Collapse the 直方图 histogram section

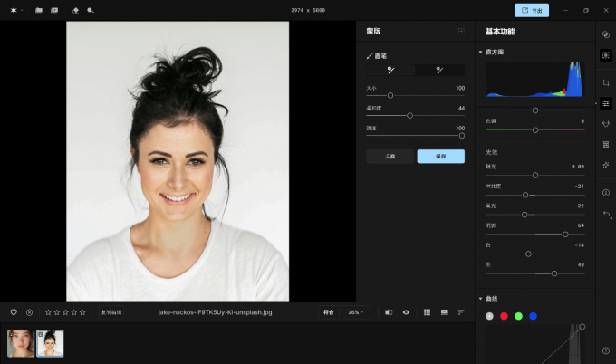tap(481, 53)
